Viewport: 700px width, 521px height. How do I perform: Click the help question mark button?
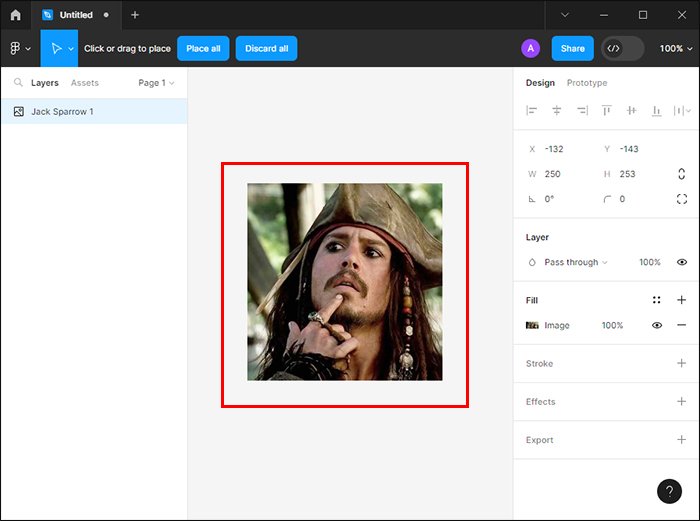[x=669, y=491]
